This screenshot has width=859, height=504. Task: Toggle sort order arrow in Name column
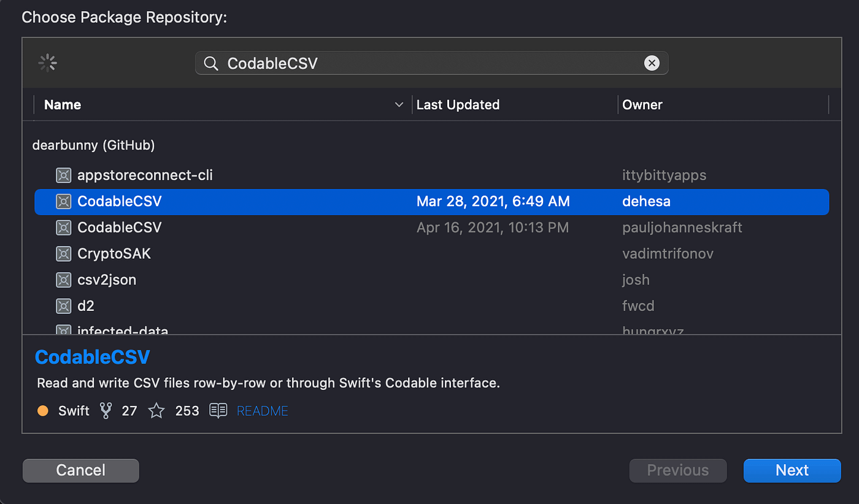point(399,105)
